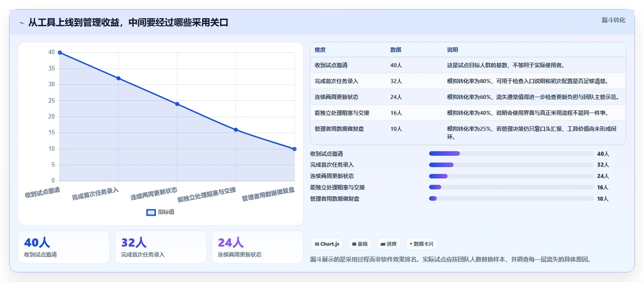Click the y-axis value 35
This screenshot has width=644, height=282.
pos(51,69)
